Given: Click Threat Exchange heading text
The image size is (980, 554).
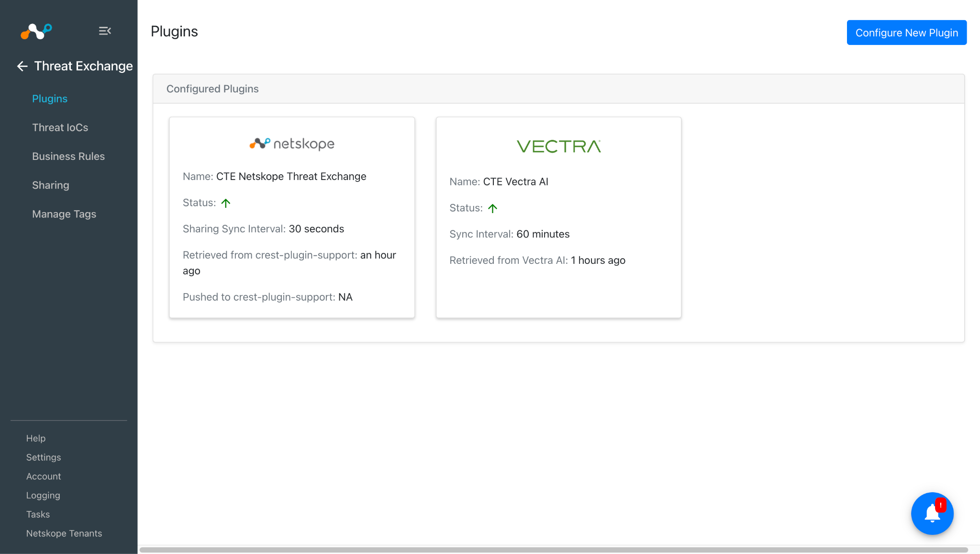Looking at the screenshot, I should pyautogui.click(x=83, y=66).
